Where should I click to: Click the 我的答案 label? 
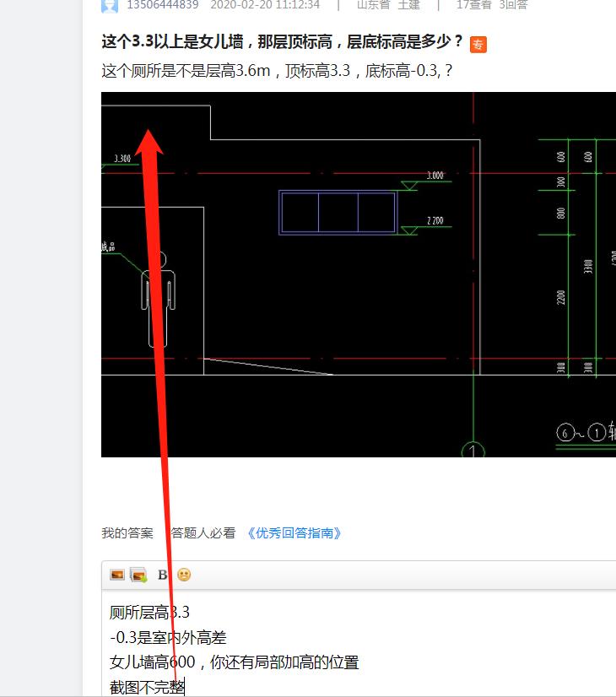(127, 533)
